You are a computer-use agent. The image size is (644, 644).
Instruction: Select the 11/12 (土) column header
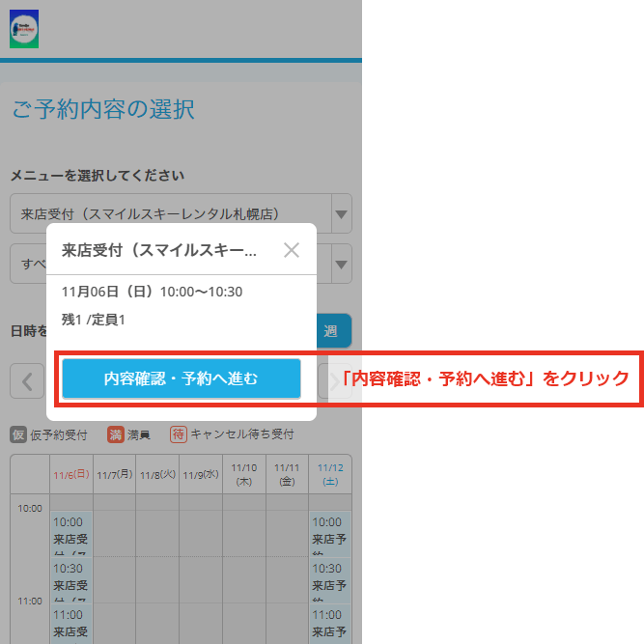click(x=330, y=474)
